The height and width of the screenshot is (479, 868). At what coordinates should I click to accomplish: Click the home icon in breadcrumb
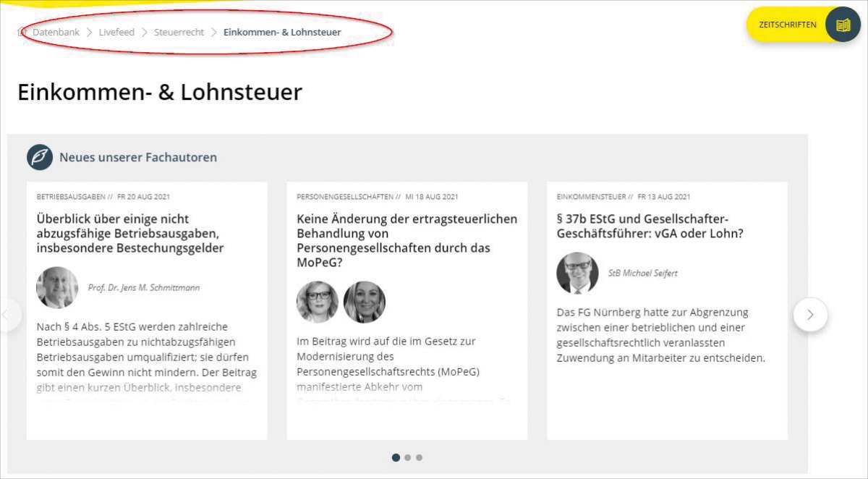point(21,33)
